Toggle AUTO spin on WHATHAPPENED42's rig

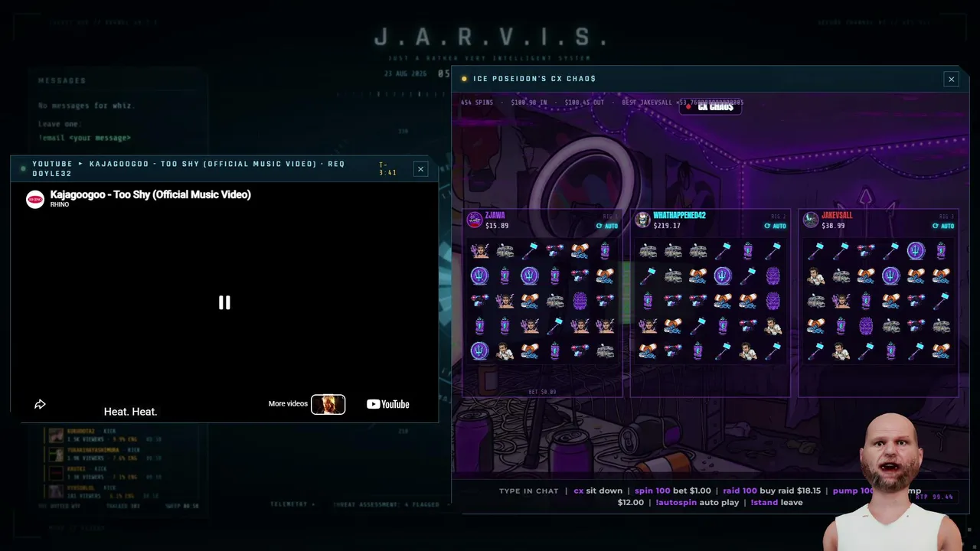click(775, 226)
